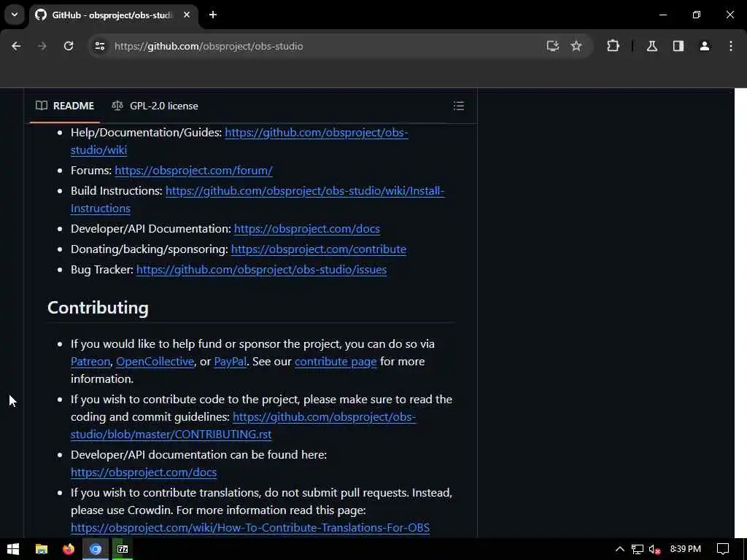Image resolution: width=747 pixels, height=560 pixels.
Task: Open the obs-studio wiki link
Action: [x=239, y=141]
